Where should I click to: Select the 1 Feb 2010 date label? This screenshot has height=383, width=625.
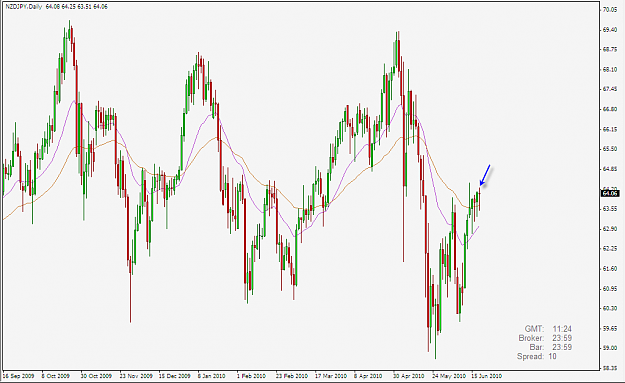251,376
